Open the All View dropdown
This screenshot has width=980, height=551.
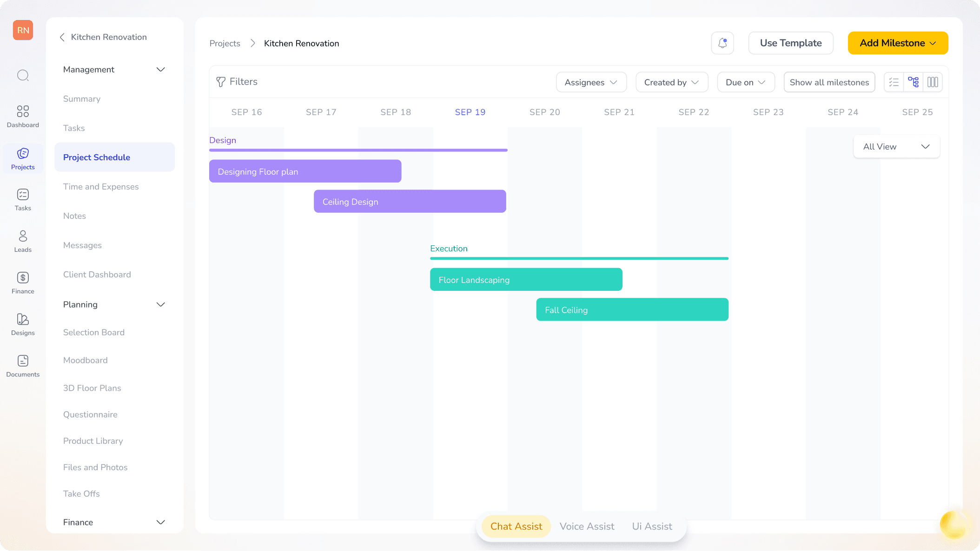pyautogui.click(x=896, y=147)
